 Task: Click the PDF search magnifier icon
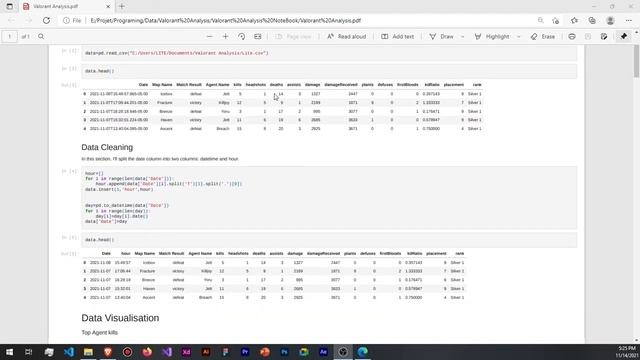tap(41, 36)
